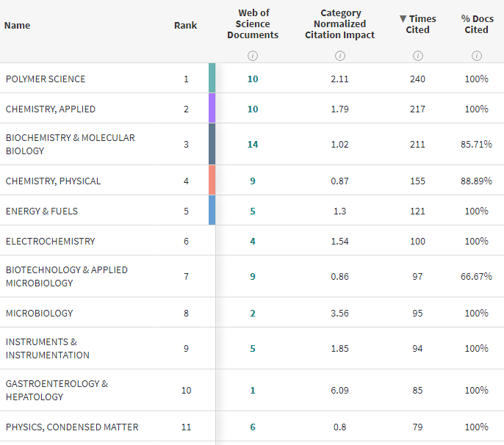Click info icon under Category Normalized Citation Impact
504x445 pixels.
coord(339,56)
